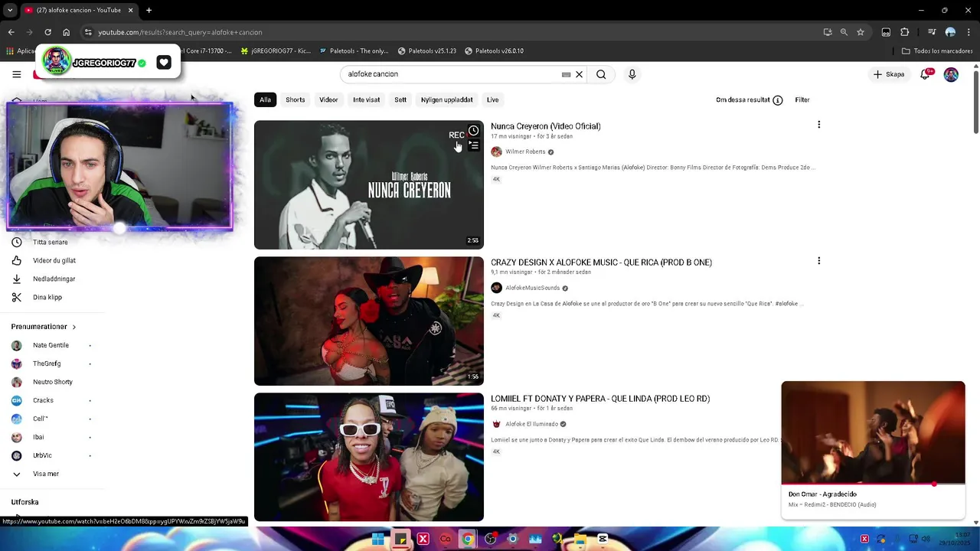The image size is (980, 551).
Task: Open CRAZY DESIGN X ALOFOKE MUSIC title link
Action: 601,262
